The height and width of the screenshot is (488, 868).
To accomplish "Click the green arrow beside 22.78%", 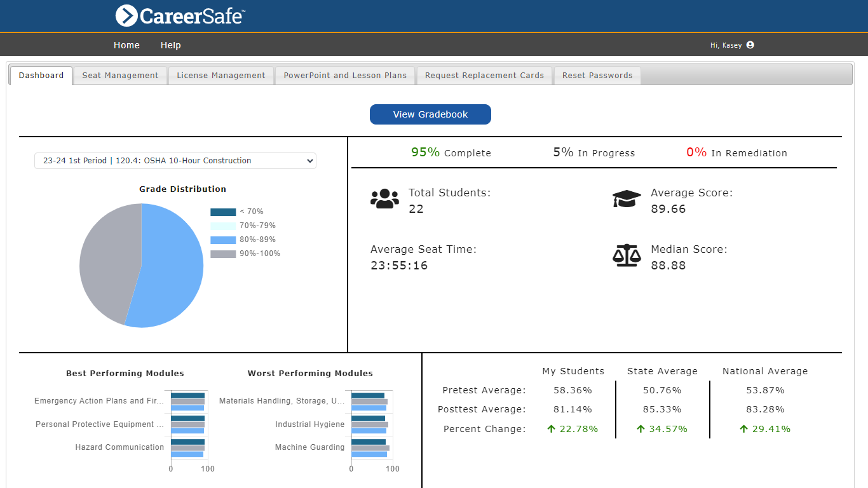I will coord(551,429).
